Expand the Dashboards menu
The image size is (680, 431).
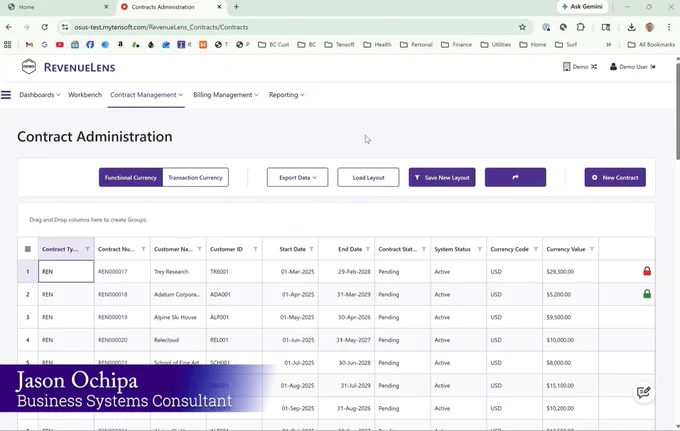coord(39,95)
